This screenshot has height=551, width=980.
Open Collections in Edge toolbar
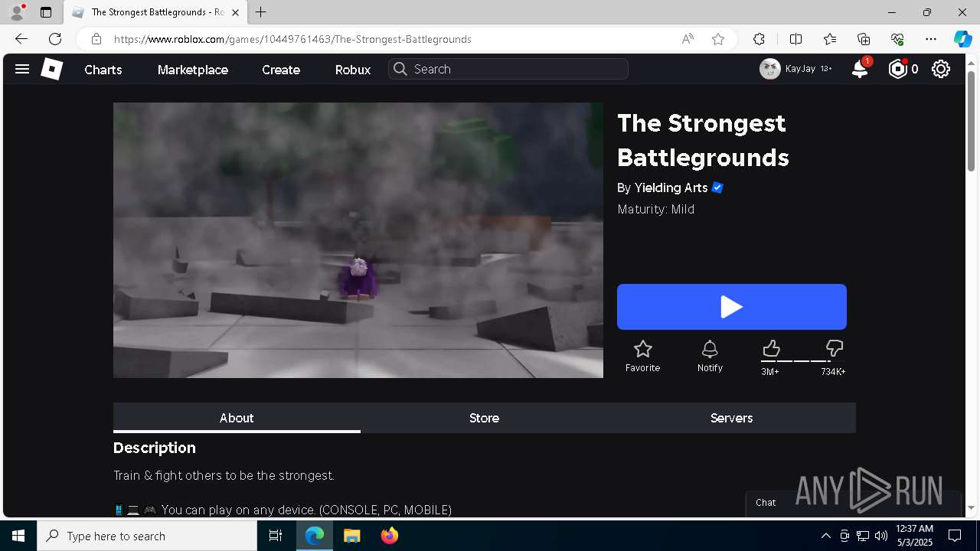coord(864,39)
